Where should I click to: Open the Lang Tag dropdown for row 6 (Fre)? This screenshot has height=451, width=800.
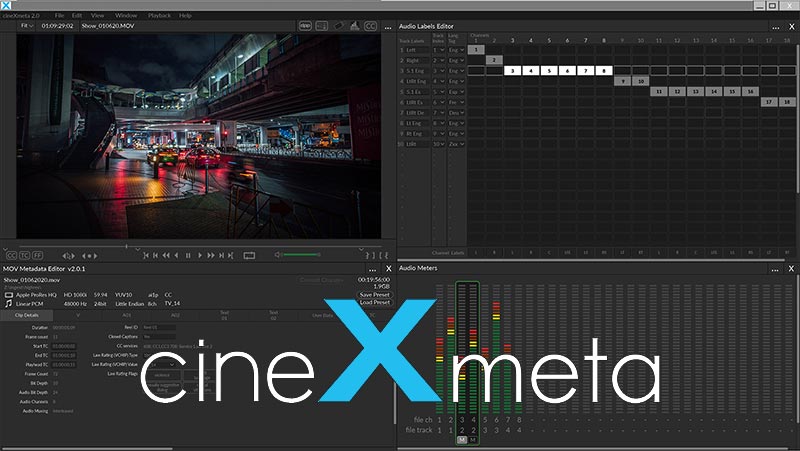(456, 102)
